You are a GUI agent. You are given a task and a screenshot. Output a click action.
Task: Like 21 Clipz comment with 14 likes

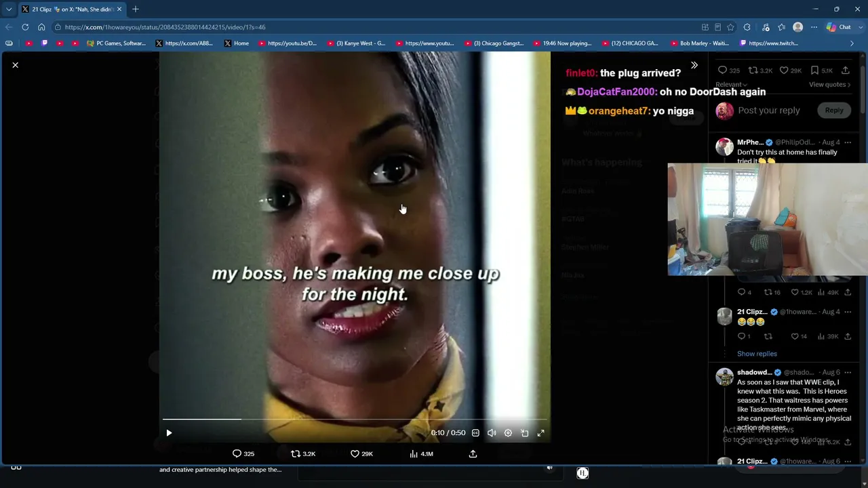799,336
